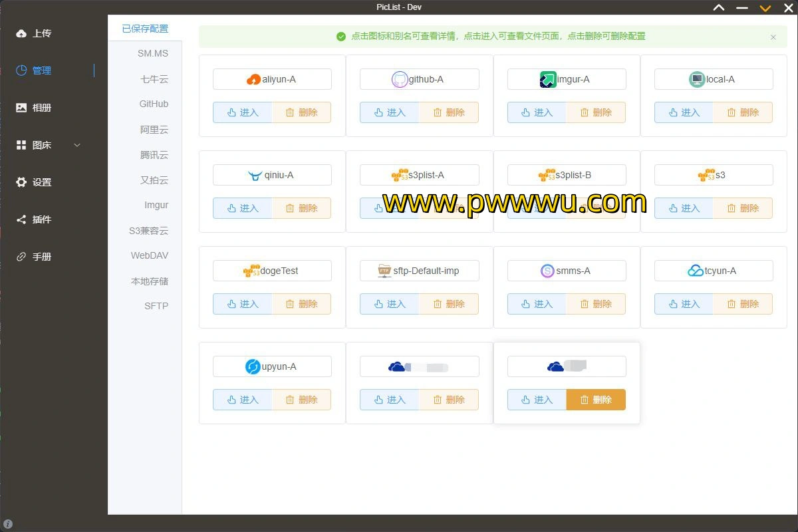The image size is (798, 532).
Task: Click the upyun-A blue icon
Action: [x=253, y=366]
